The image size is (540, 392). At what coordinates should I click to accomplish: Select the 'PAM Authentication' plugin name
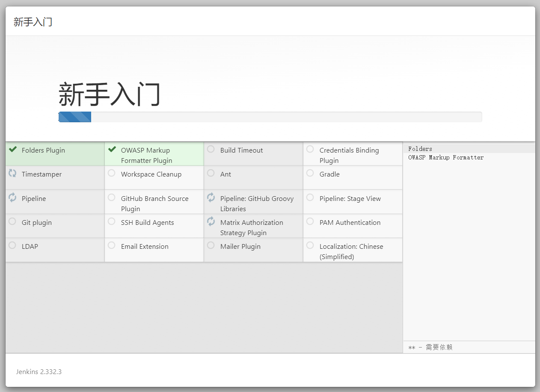tap(350, 223)
